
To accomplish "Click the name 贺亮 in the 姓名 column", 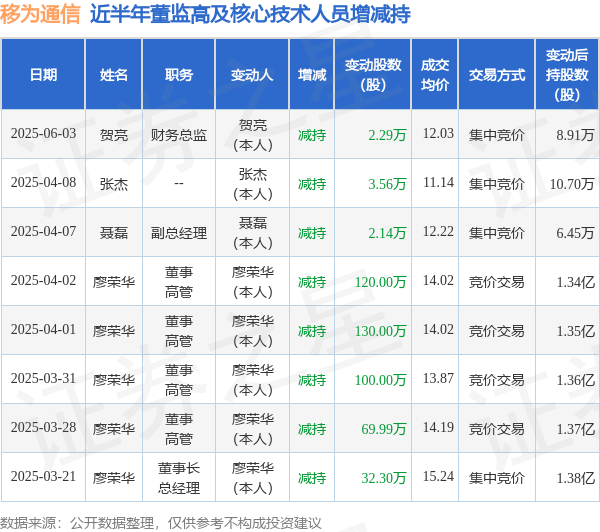I will point(114,135).
